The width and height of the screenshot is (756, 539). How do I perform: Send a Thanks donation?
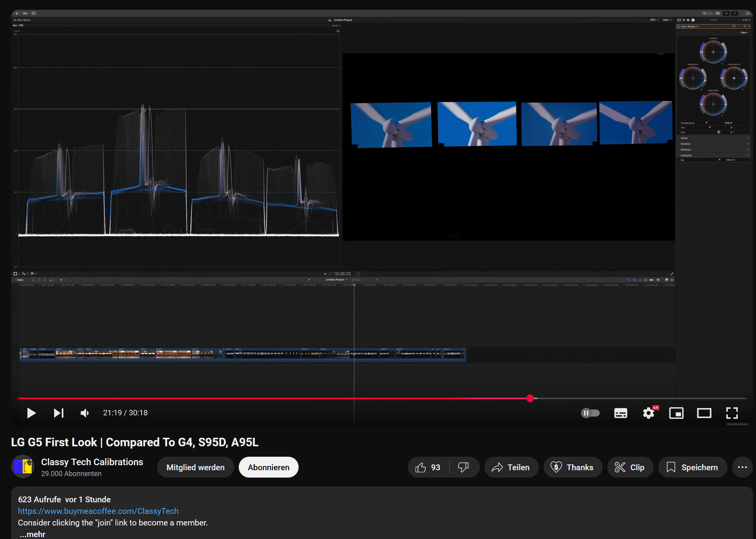click(573, 468)
